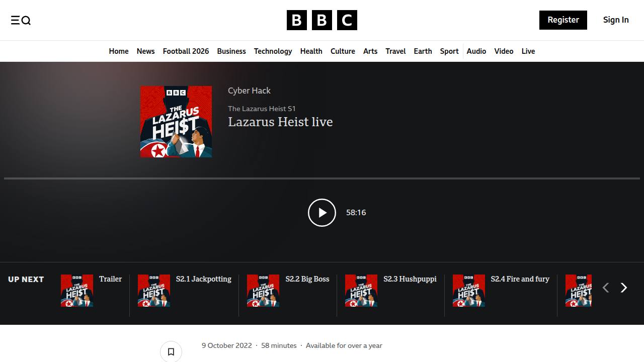Click the 9 October 2022 date

click(227, 345)
